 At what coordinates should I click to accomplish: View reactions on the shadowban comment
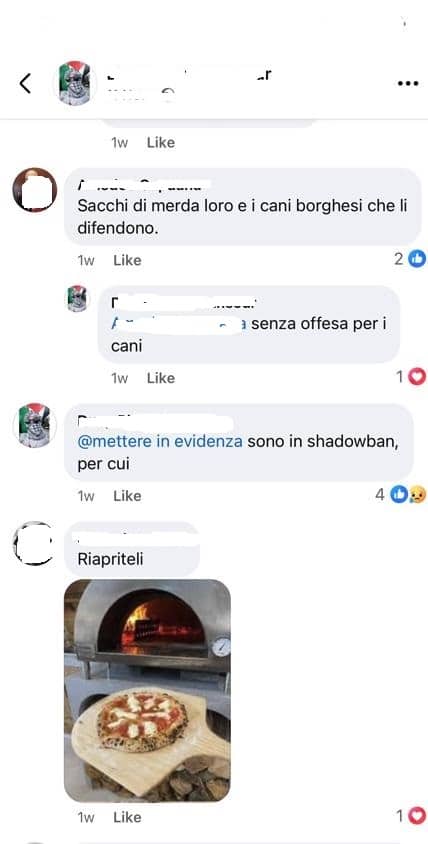pyautogui.click(x=408, y=494)
